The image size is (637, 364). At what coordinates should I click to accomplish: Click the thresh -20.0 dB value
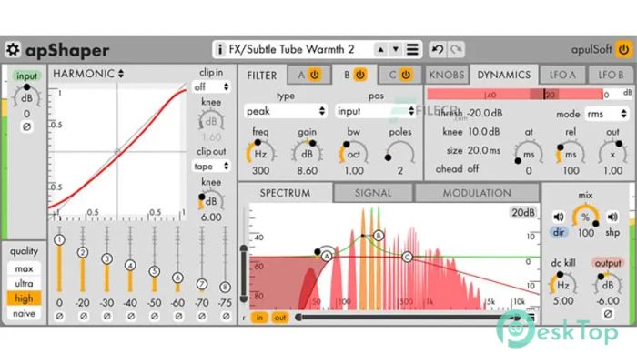point(484,114)
